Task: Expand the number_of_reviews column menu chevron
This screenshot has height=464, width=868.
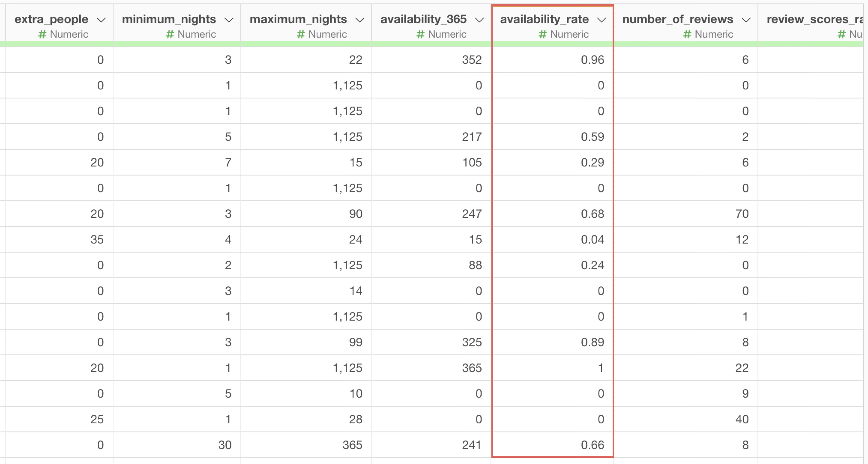Action: coord(746,20)
